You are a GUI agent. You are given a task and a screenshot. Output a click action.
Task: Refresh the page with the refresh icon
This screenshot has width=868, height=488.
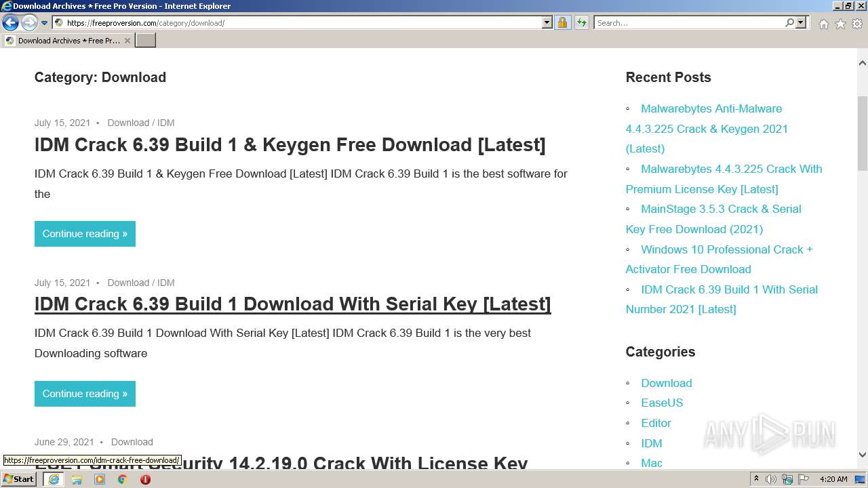581,23
